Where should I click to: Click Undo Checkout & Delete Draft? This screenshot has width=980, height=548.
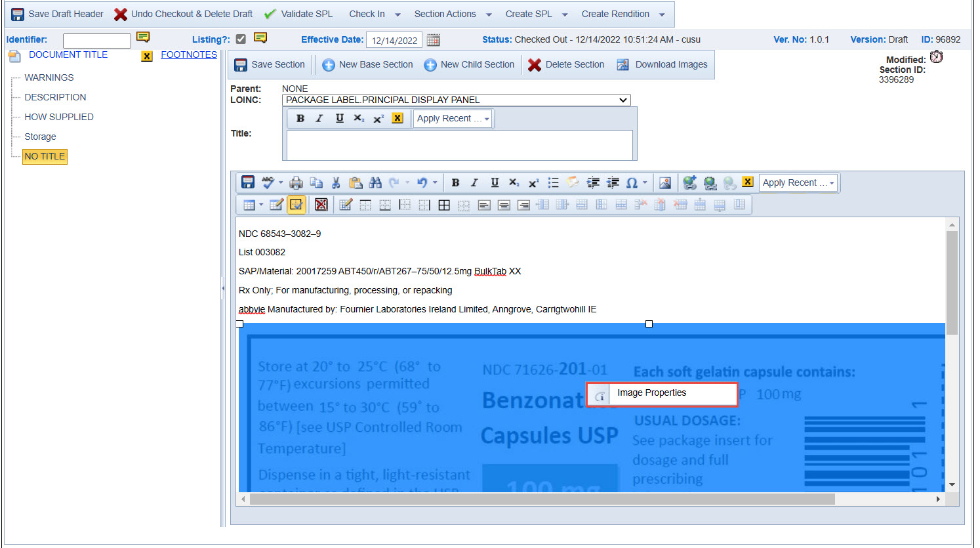(x=183, y=14)
